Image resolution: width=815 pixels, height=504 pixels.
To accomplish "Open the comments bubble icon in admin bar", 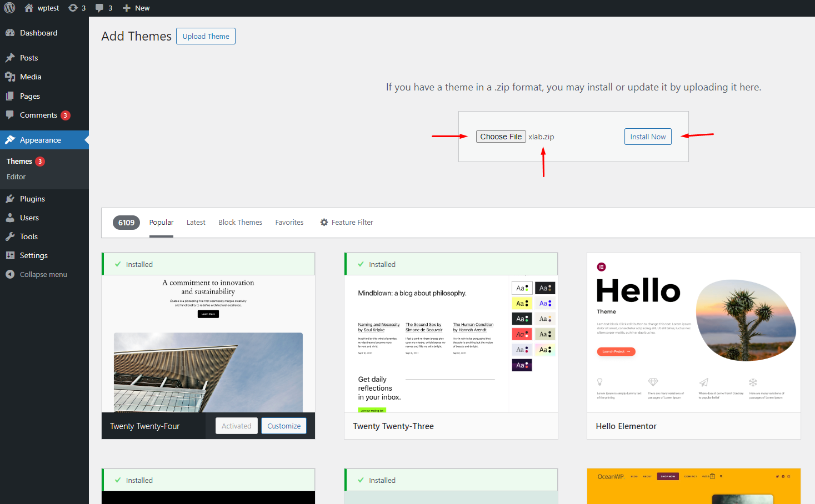I will 99,8.
